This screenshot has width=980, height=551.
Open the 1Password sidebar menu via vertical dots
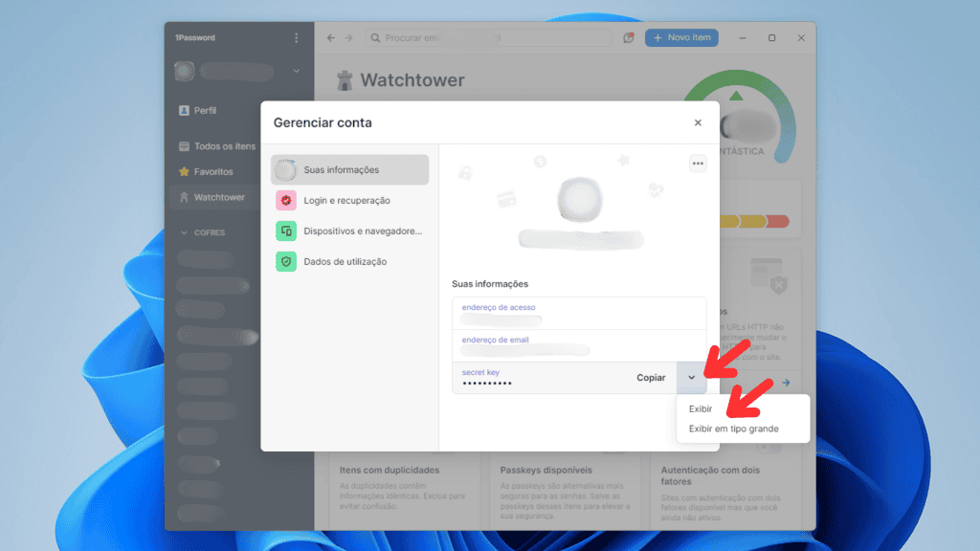click(x=296, y=37)
